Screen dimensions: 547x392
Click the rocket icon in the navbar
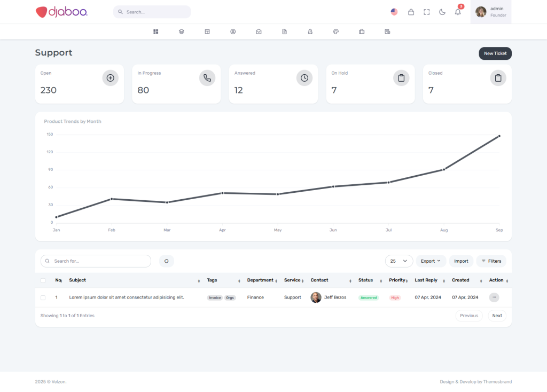pyautogui.click(x=310, y=32)
